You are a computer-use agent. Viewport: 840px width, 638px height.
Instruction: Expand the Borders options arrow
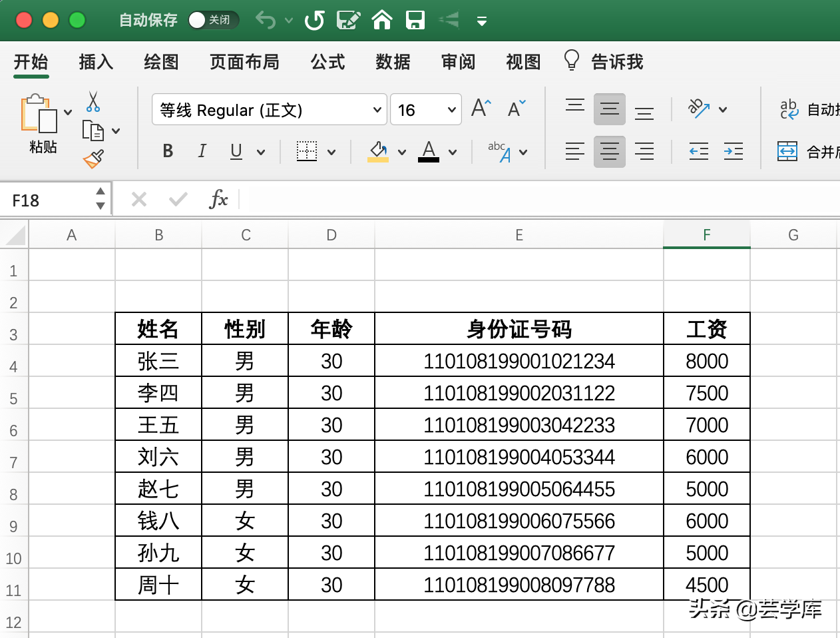(x=331, y=153)
